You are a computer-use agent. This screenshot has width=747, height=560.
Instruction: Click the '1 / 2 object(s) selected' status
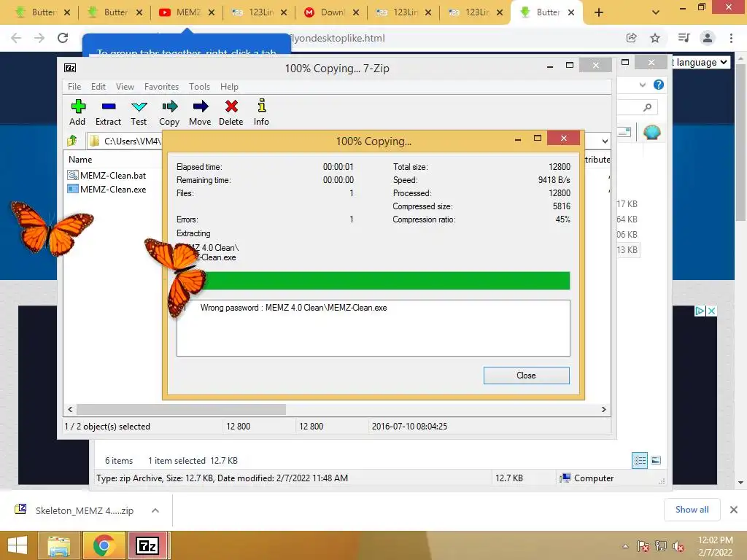click(x=107, y=426)
